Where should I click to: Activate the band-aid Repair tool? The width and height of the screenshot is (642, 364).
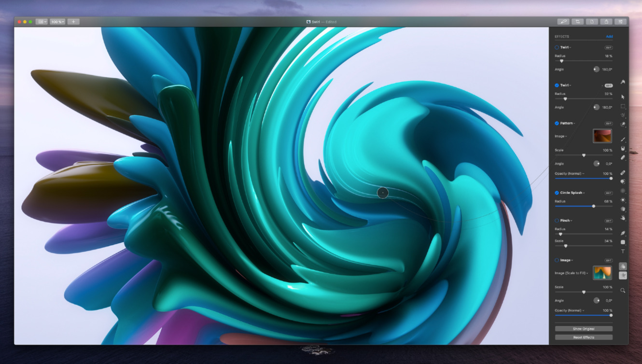623,172
